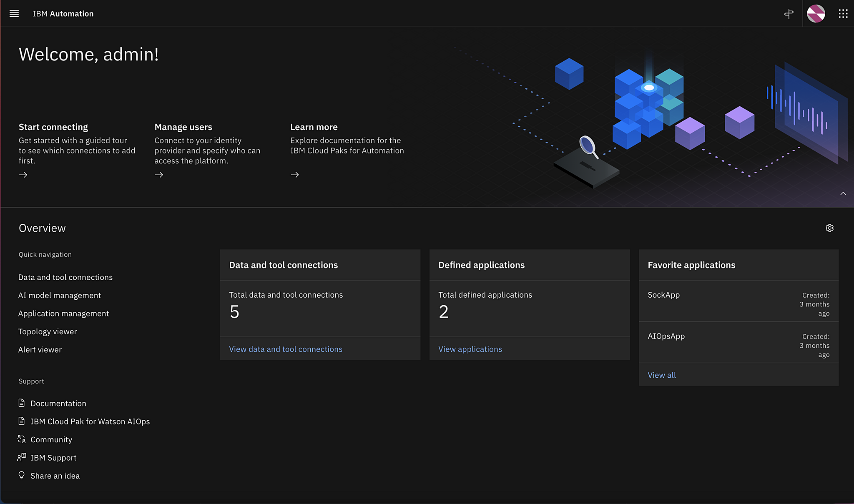Viewport: 854px width, 504px height.
Task: Click View all favorite applications
Action: click(x=662, y=375)
